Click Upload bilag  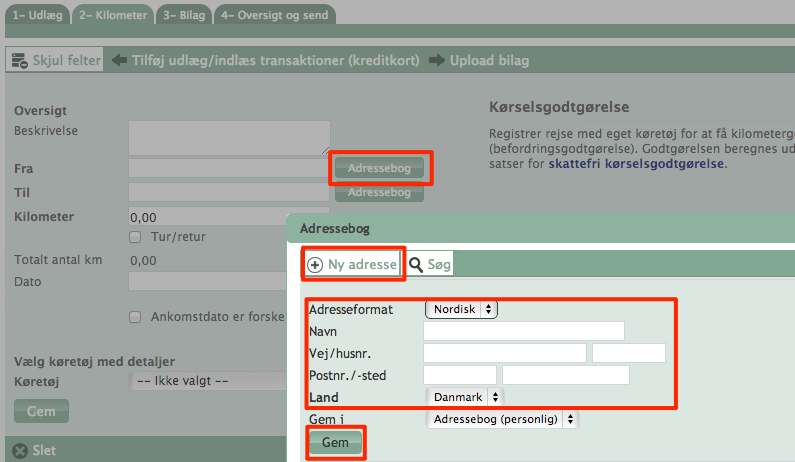tap(489, 60)
